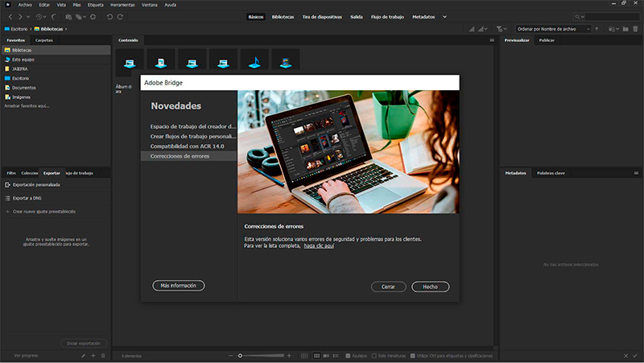Click the Forward navigation arrow
Screen dimensions: 644x363
[19, 17]
